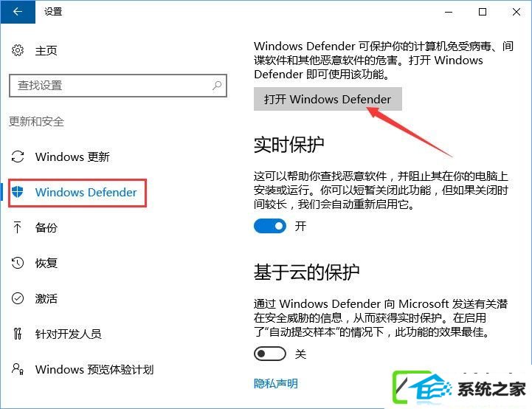
Task: Open the 隐私声明 link
Action: click(x=275, y=384)
